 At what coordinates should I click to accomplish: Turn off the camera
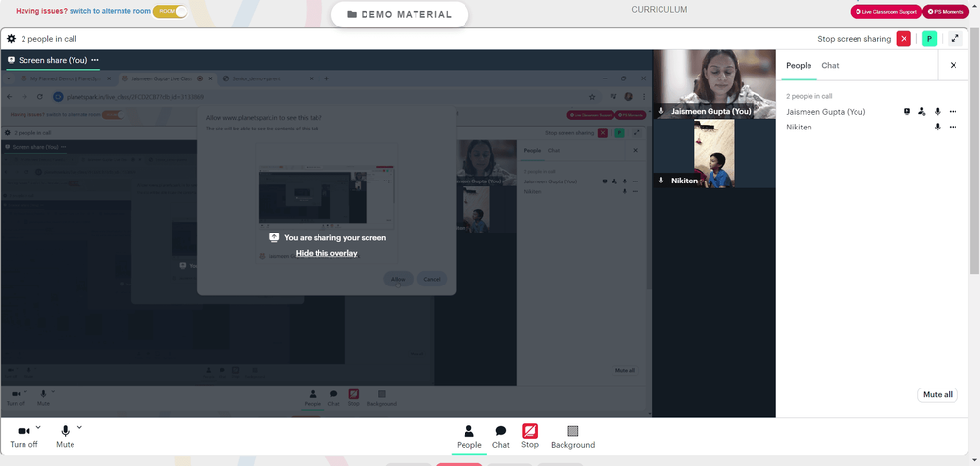[x=24, y=437]
